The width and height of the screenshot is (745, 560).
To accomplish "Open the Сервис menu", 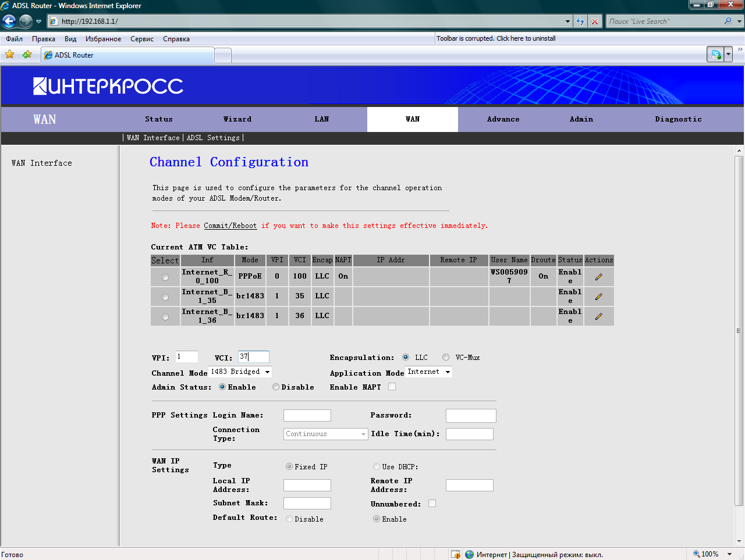I will [x=142, y=39].
